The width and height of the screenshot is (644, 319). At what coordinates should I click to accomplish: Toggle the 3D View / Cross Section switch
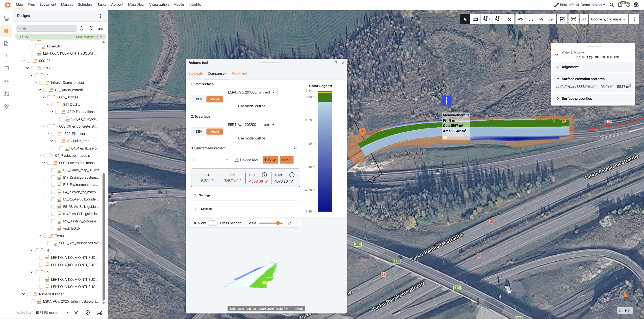[212, 223]
